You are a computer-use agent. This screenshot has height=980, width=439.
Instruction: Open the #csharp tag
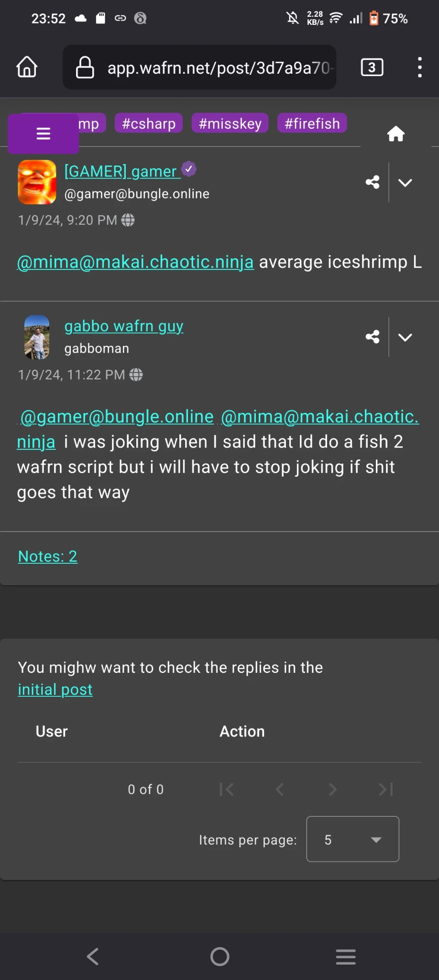[149, 123]
